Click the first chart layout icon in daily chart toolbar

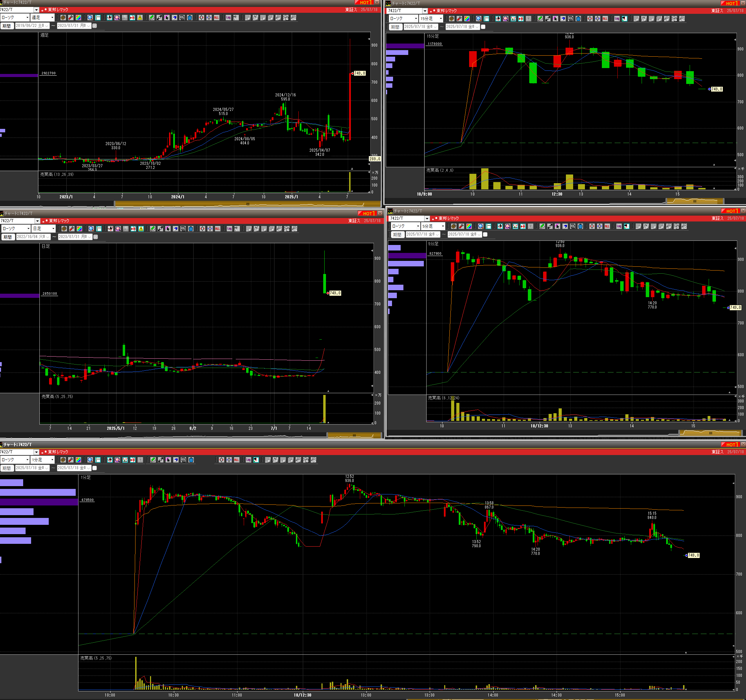(249, 229)
